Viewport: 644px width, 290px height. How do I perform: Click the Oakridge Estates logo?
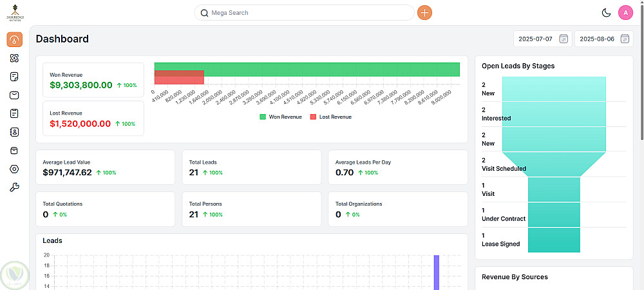pos(15,13)
